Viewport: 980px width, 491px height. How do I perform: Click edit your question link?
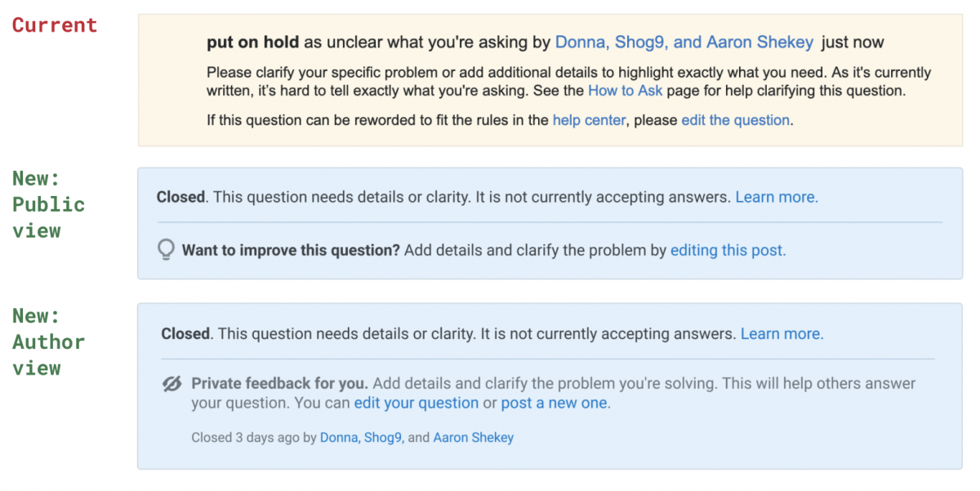click(x=416, y=403)
